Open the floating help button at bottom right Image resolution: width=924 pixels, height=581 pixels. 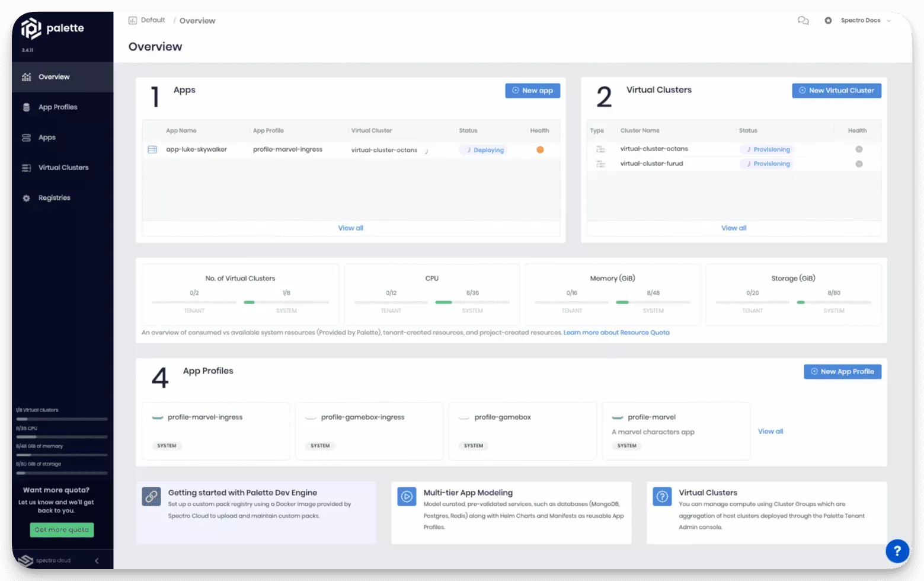pos(897,551)
